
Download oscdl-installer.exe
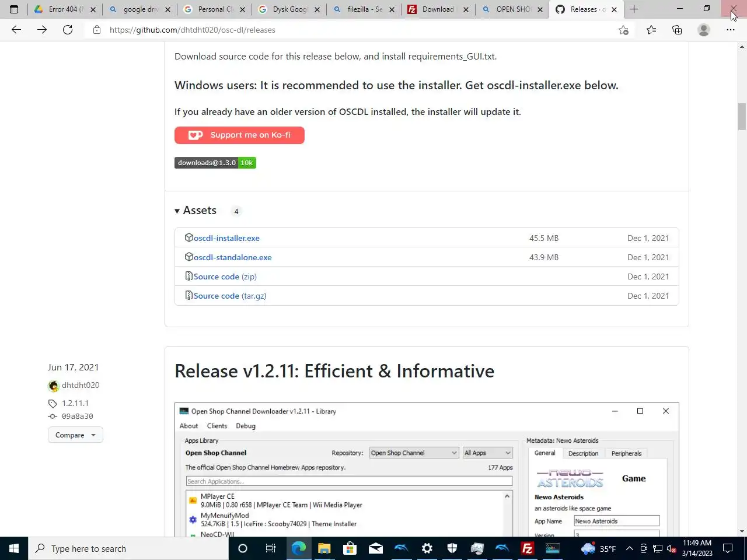tap(226, 238)
